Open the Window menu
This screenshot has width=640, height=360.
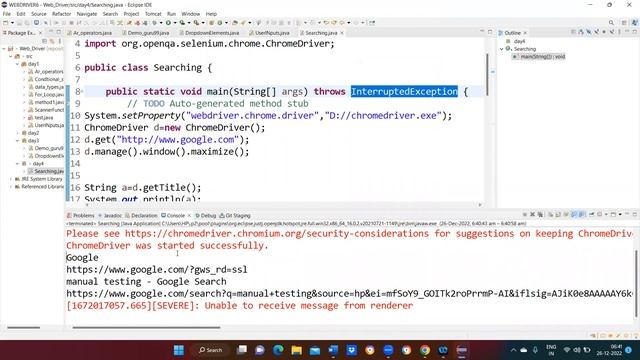click(x=191, y=14)
